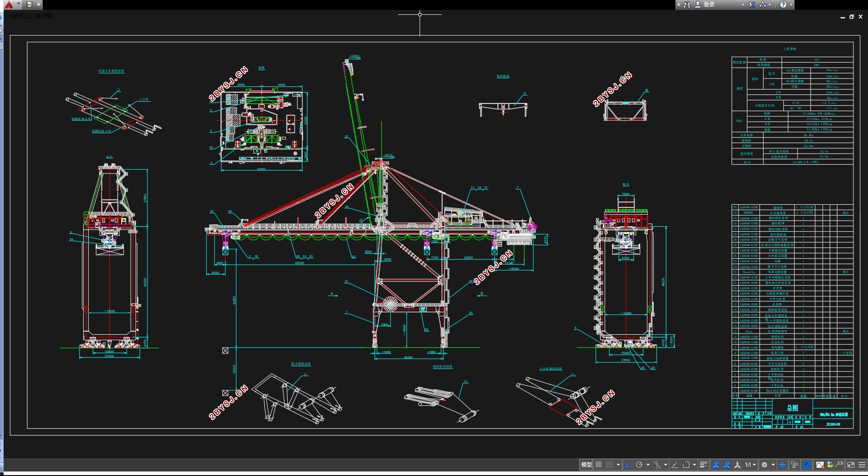The height and width of the screenshot is (476, 868).
Task: Click the gray annotation scale icon
Action: click(737, 465)
